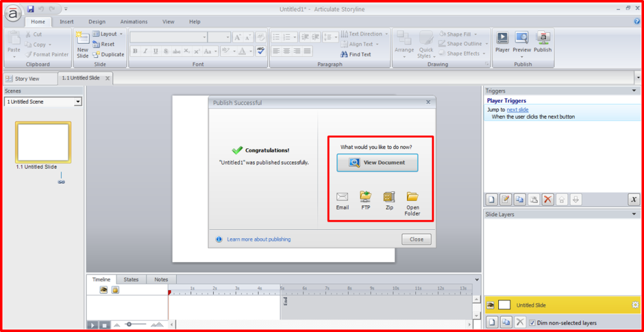Click the FTP upload icon
The image size is (644, 332).
366,197
